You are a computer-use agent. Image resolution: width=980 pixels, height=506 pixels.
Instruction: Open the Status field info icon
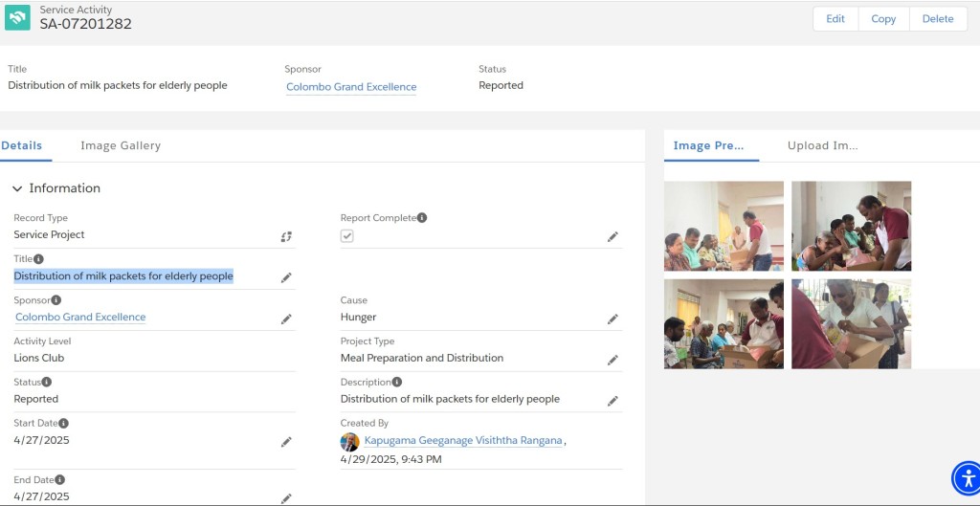pyautogui.click(x=46, y=382)
